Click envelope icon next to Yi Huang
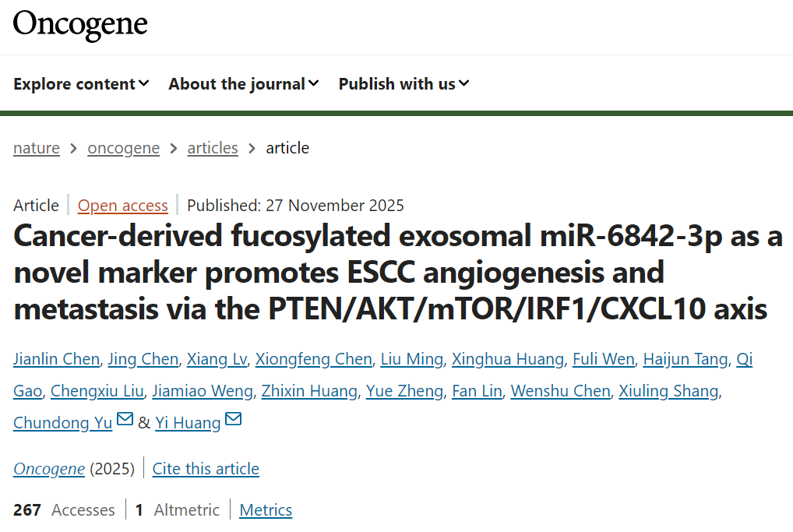The image size is (793, 532). 233,421
